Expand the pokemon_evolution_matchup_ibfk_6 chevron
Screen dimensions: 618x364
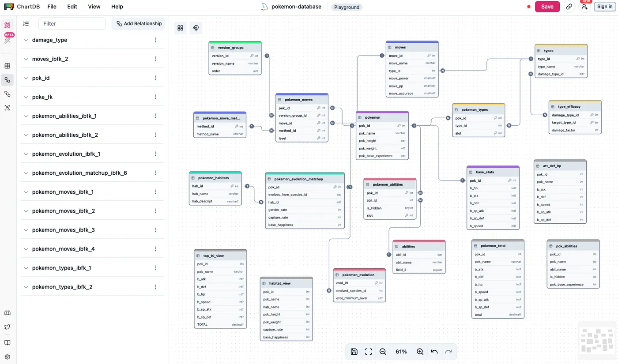coord(26,173)
